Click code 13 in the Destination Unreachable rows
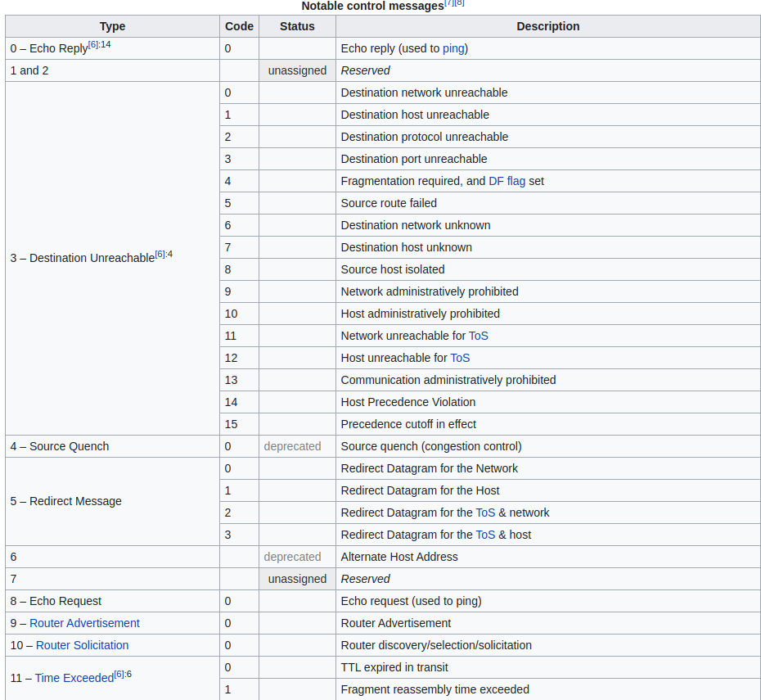This screenshot has width=761, height=700. (231, 380)
